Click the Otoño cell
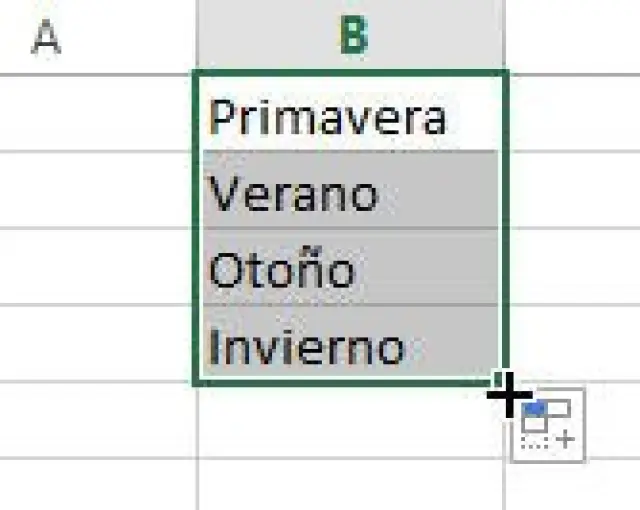 click(351, 268)
